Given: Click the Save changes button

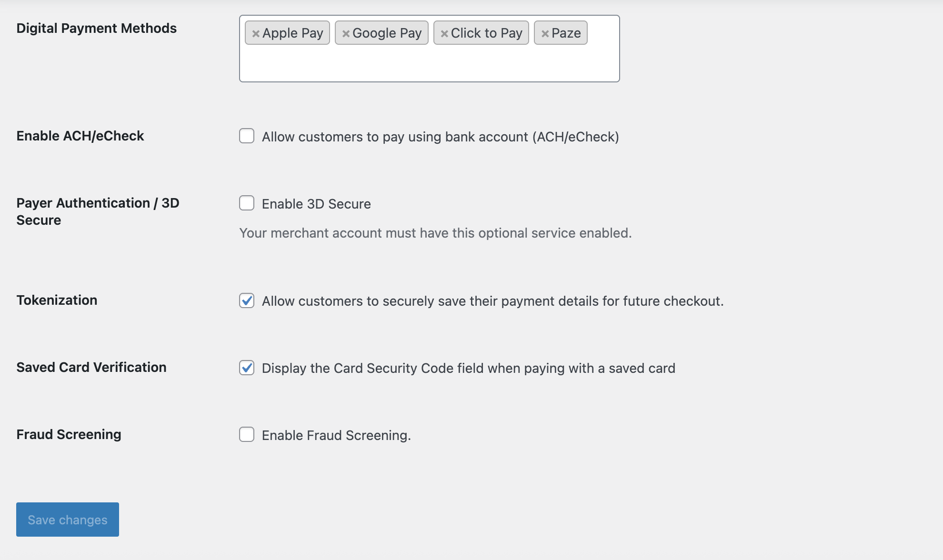Looking at the screenshot, I should tap(68, 520).
